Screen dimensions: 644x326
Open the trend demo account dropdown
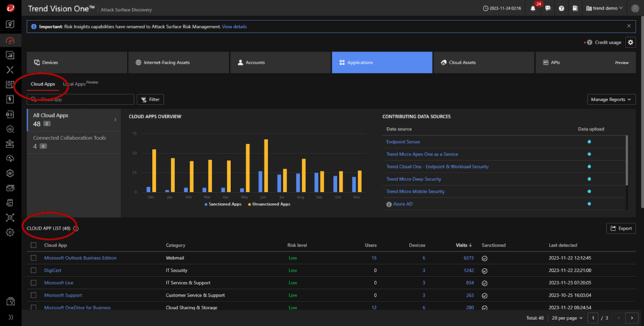click(x=604, y=8)
